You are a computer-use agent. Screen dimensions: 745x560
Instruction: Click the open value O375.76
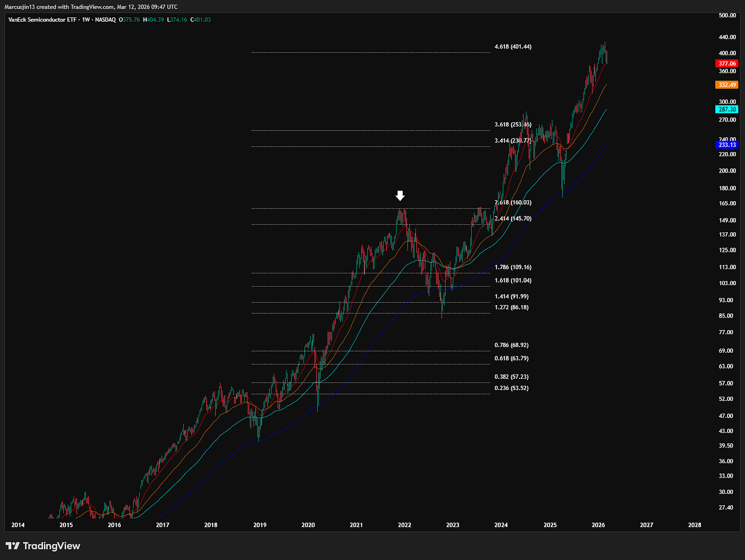[x=129, y=20]
